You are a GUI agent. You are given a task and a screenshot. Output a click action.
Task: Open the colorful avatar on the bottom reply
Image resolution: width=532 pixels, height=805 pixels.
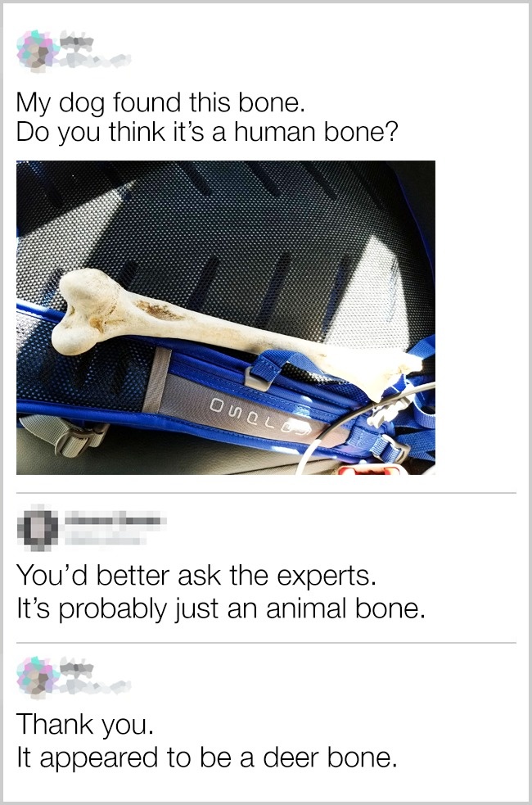(37, 676)
